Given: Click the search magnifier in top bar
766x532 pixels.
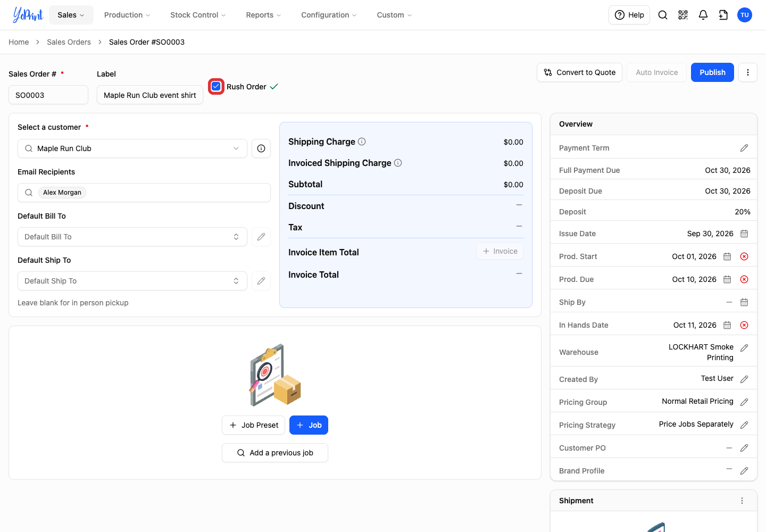Looking at the screenshot, I should (663, 15).
